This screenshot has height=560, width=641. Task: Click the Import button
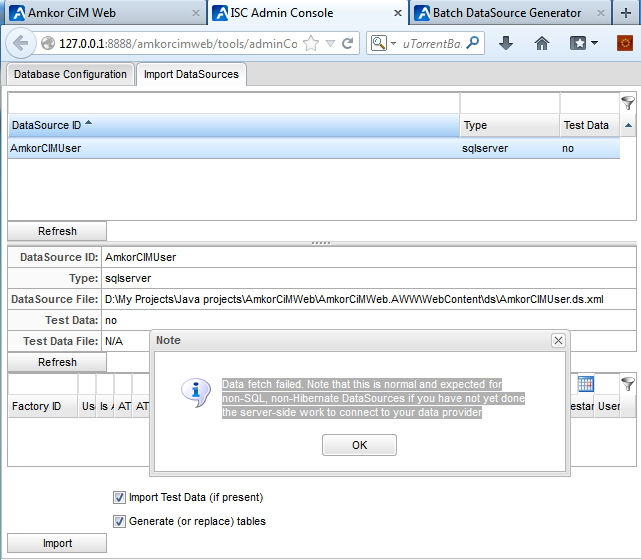57,543
